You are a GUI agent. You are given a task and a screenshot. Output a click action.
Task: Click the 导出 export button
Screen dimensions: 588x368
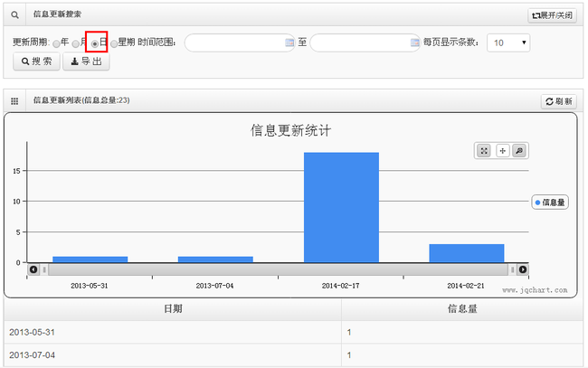click(86, 61)
